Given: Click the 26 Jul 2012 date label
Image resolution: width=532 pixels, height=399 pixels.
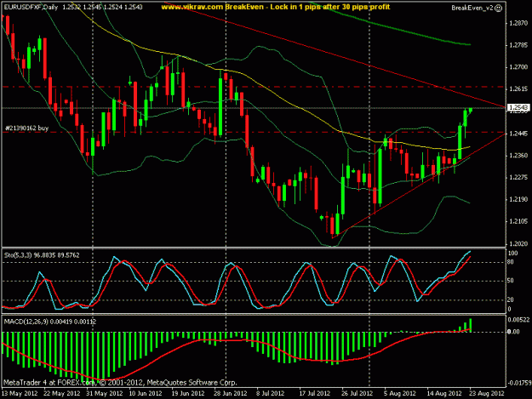Looking at the screenshot, I should 357,394.
